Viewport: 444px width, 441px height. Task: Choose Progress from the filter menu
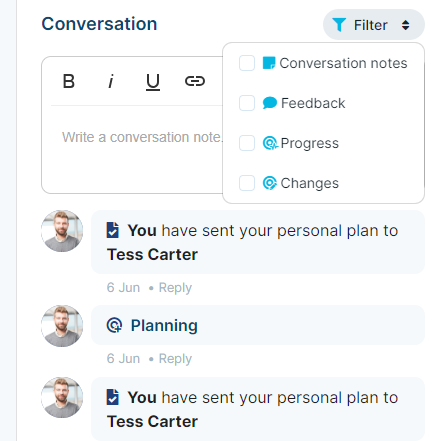coord(309,143)
